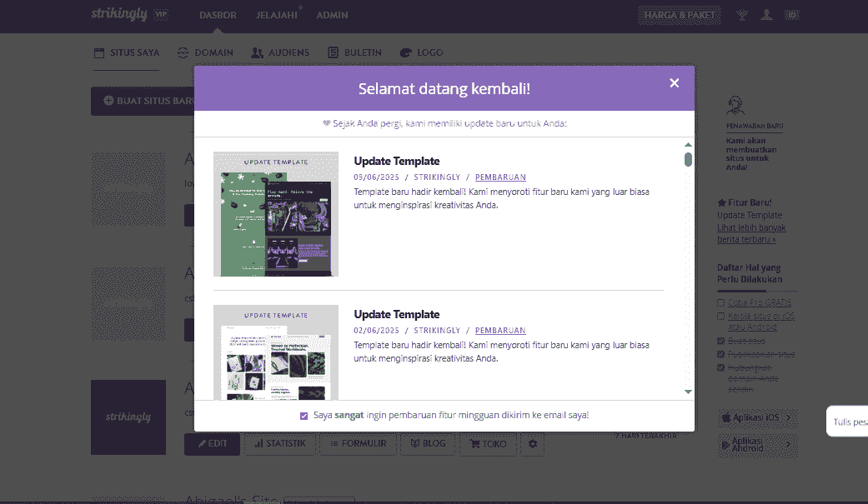Click the EDIT button for the site
Viewport: 868px width, 504px height.
[212, 444]
